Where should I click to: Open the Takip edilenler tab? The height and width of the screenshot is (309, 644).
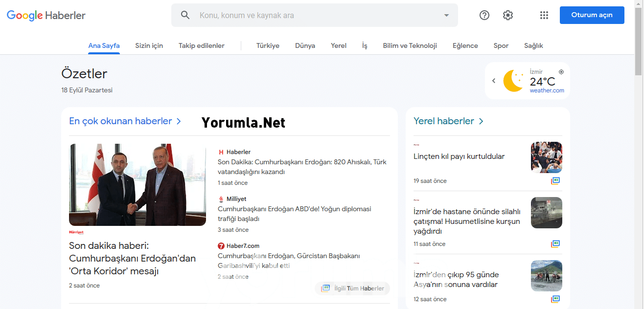coord(202,45)
